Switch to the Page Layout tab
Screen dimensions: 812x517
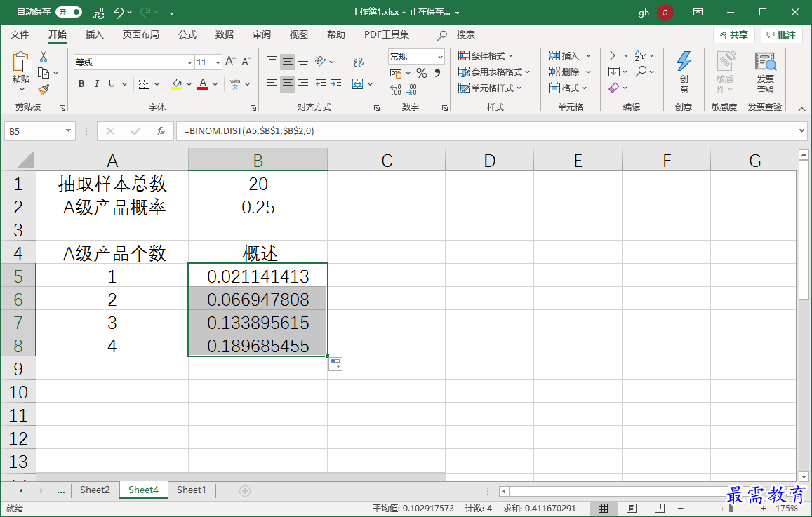[x=141, y=34]
